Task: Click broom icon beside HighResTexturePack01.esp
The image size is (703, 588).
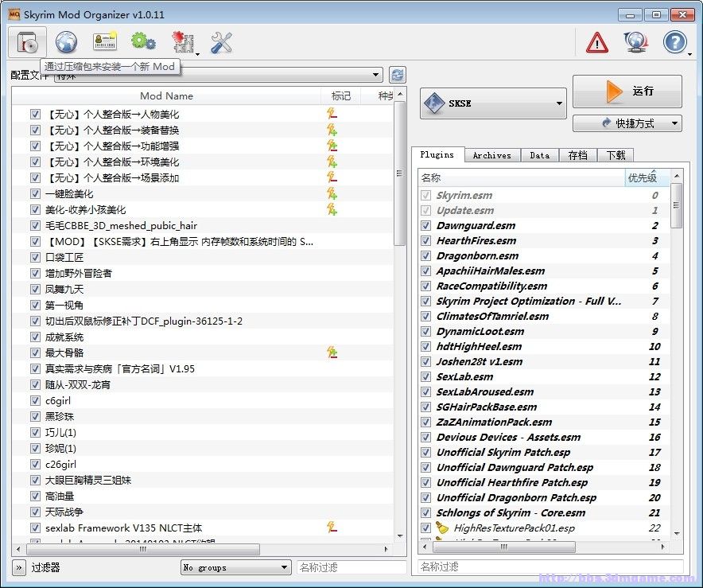Action: (442, 528)
